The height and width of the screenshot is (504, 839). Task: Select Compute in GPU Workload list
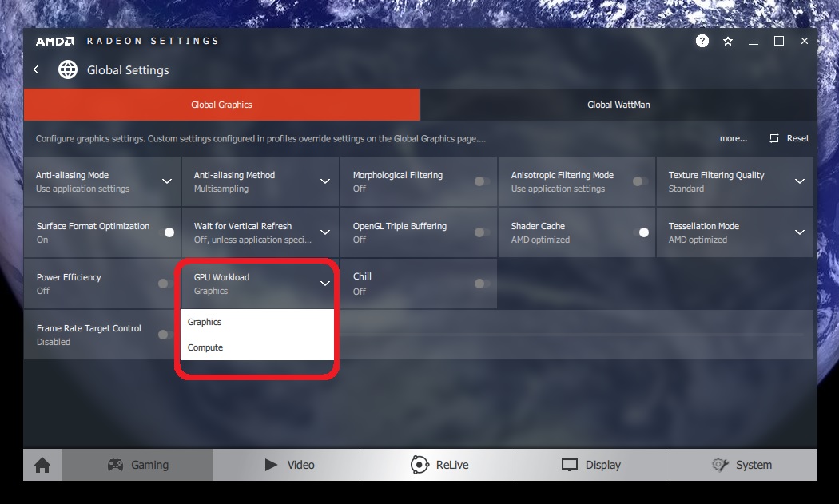point(257,347)
